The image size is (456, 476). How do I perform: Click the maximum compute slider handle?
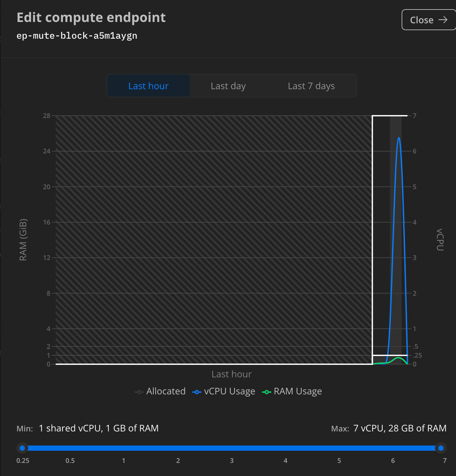pyautogui.click(x=441, y=448)
